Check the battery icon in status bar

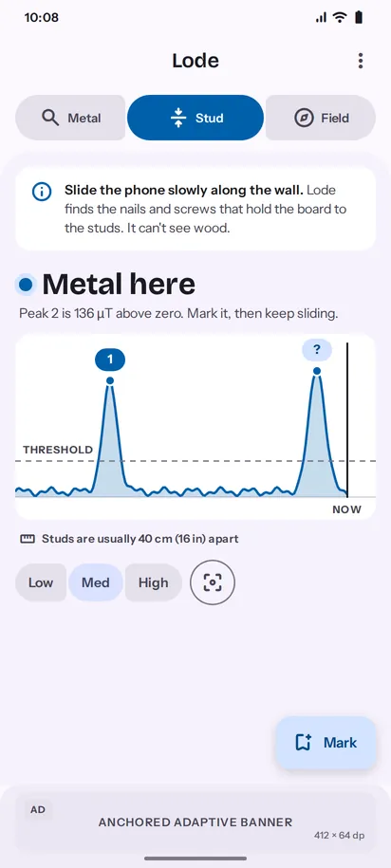(359, 17)
